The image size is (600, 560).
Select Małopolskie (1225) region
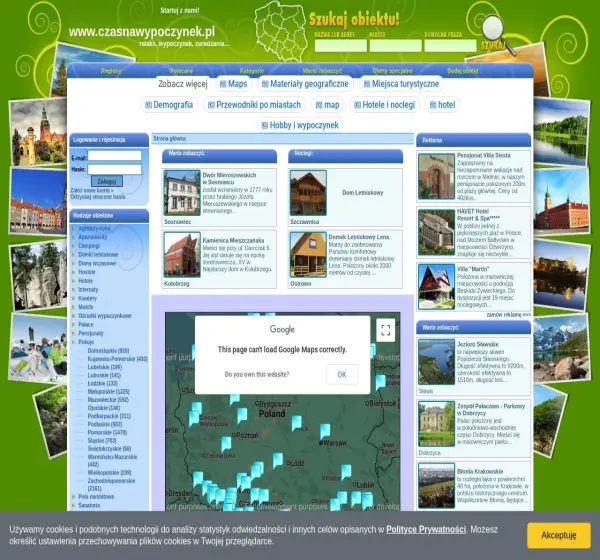pos(109,392)
